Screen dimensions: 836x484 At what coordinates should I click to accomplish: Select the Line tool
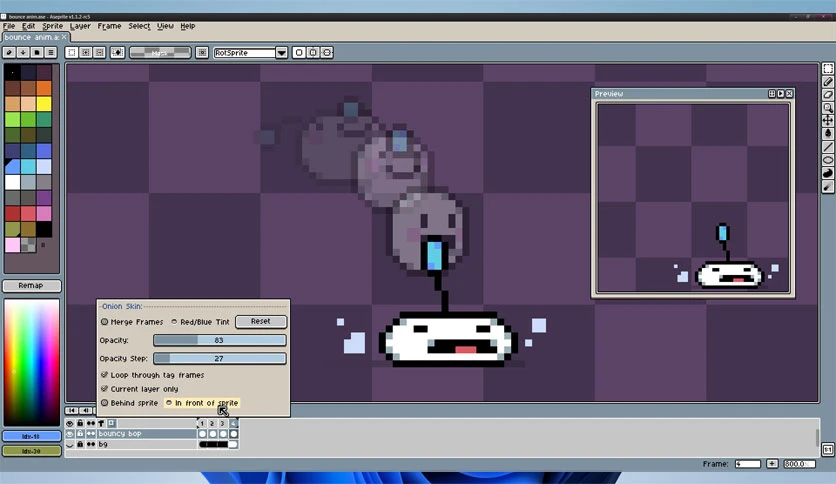(x=827, y=147)
